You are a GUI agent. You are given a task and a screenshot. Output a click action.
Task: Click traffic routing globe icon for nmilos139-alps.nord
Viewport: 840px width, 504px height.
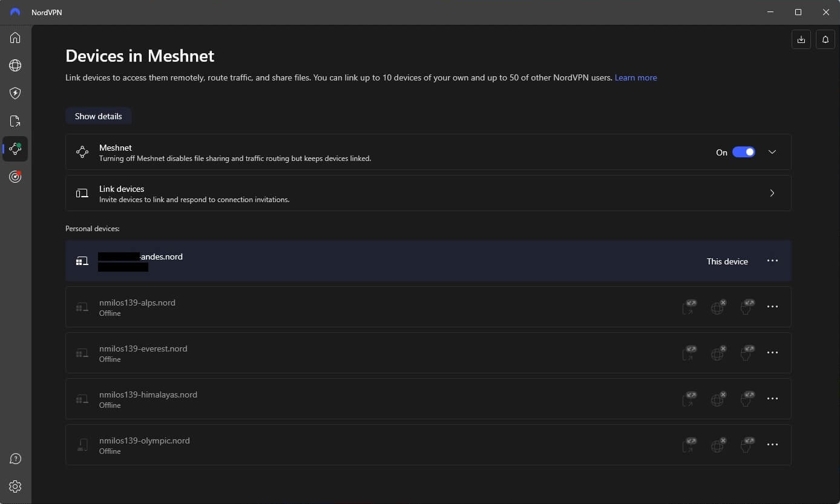718,307
